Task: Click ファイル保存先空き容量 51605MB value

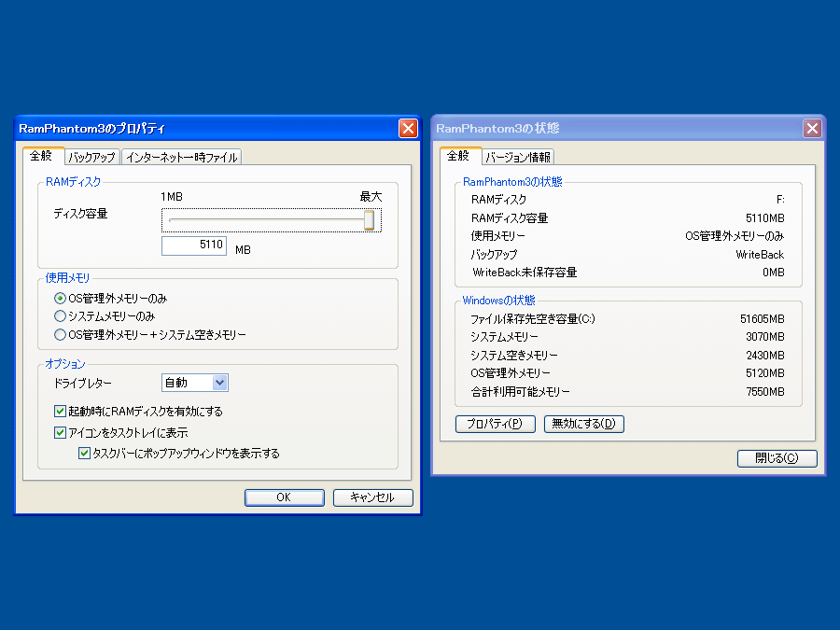Action: point(763,319)
